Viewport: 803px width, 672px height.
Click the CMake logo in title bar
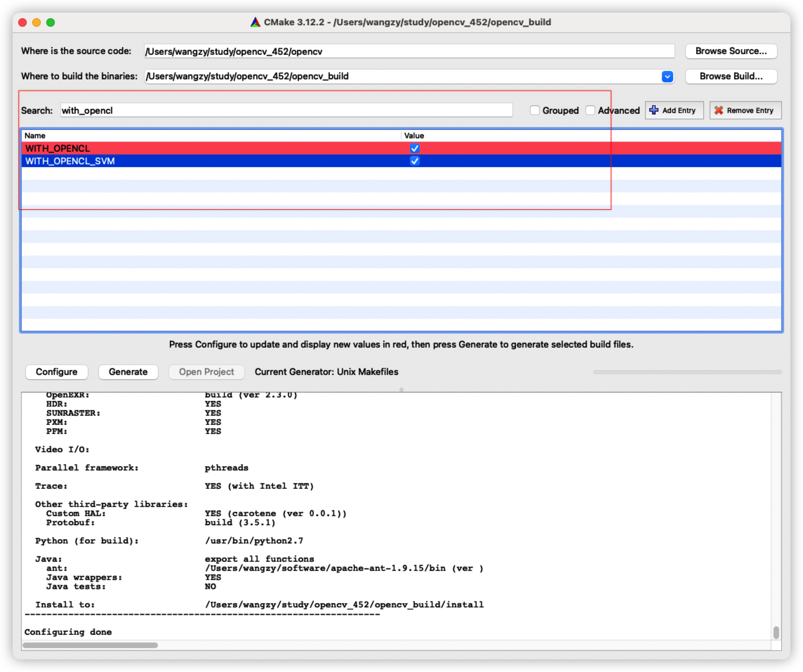coord(255,22)
